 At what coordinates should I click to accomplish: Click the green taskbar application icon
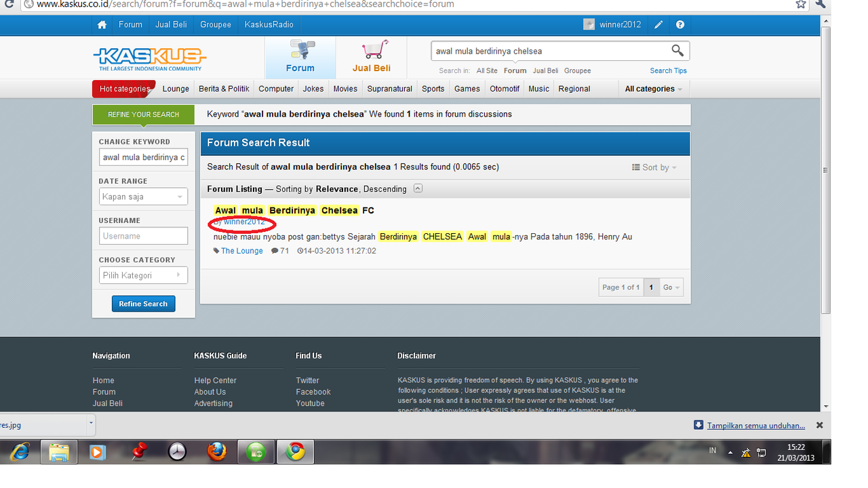(x=256, y=451)
